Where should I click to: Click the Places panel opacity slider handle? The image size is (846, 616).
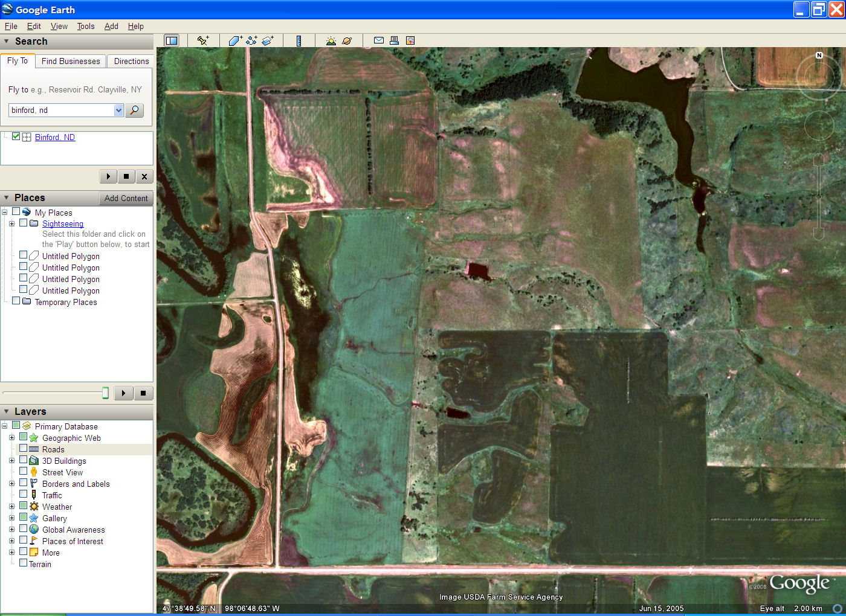click(105, 393)
